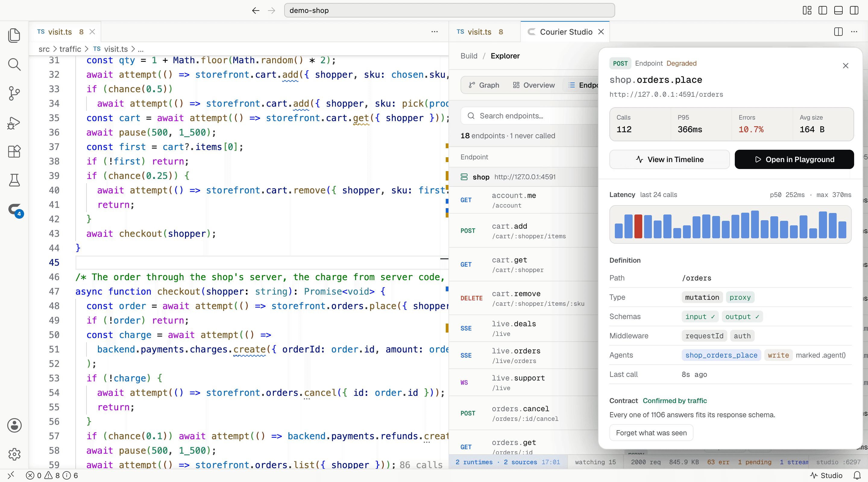The width and height of the screenshot is (868, 482).
Task: Select the live.support WS endpoint row
Action: (524, 383)
